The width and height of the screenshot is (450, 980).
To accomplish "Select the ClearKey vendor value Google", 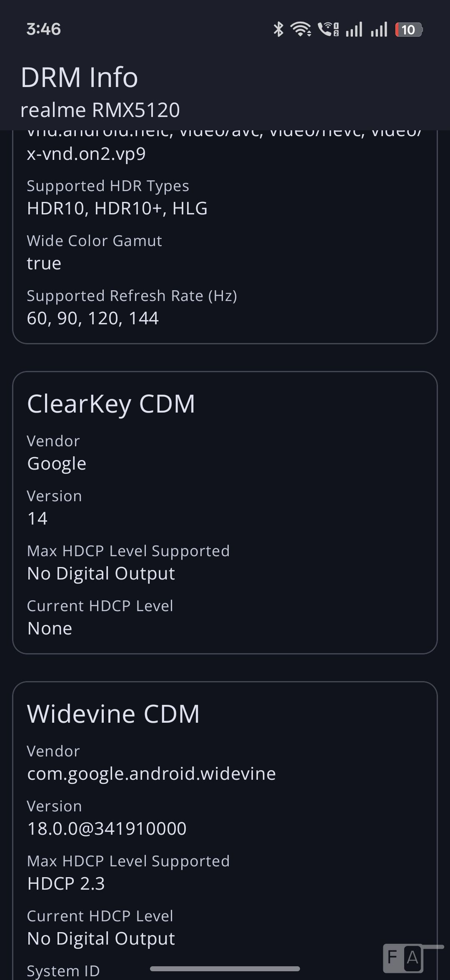I will coord(57,463).
